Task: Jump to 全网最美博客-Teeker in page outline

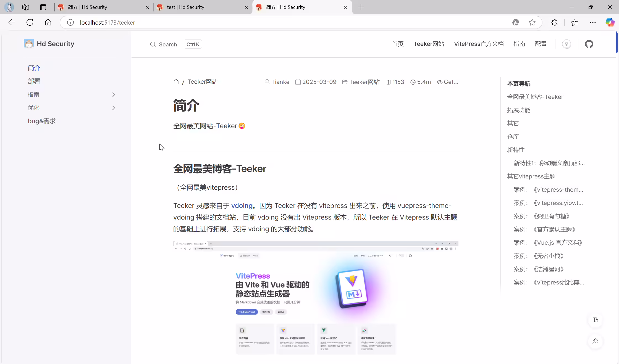Action: click(x=535, y=97)
